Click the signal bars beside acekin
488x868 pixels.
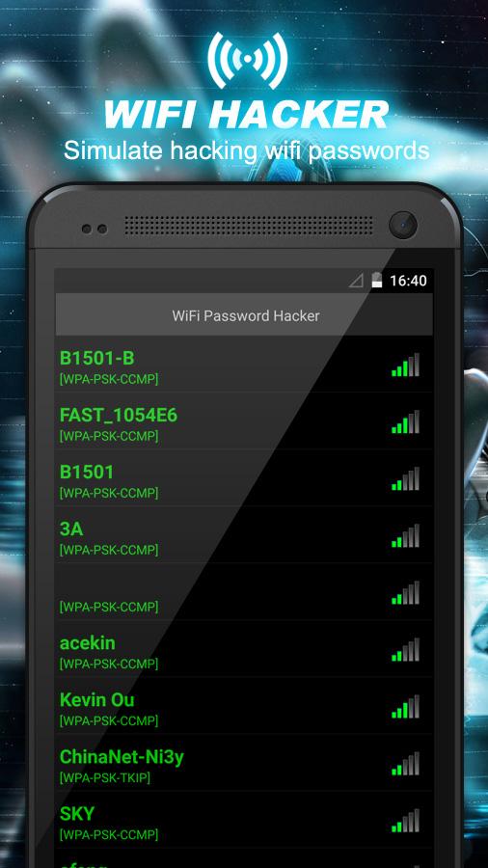406,650
